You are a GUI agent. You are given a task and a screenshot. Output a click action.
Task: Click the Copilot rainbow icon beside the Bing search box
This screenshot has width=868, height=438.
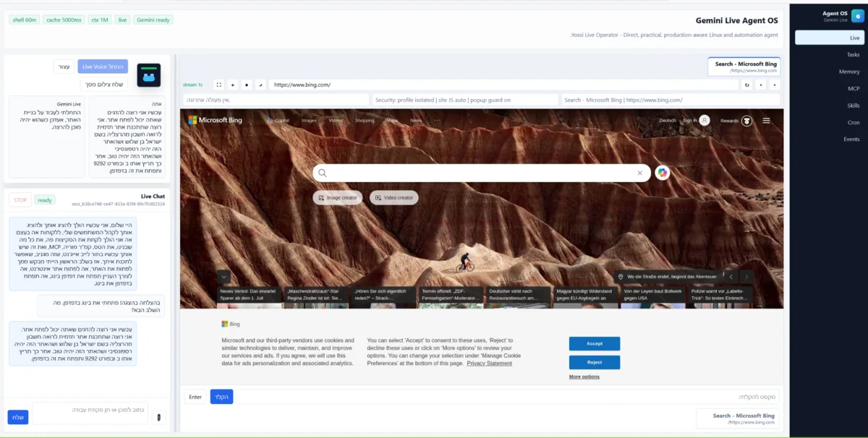662,173
